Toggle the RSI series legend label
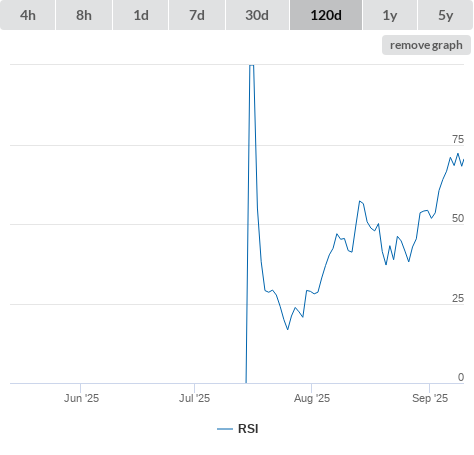The image size is (474, 455). (248, 429)
